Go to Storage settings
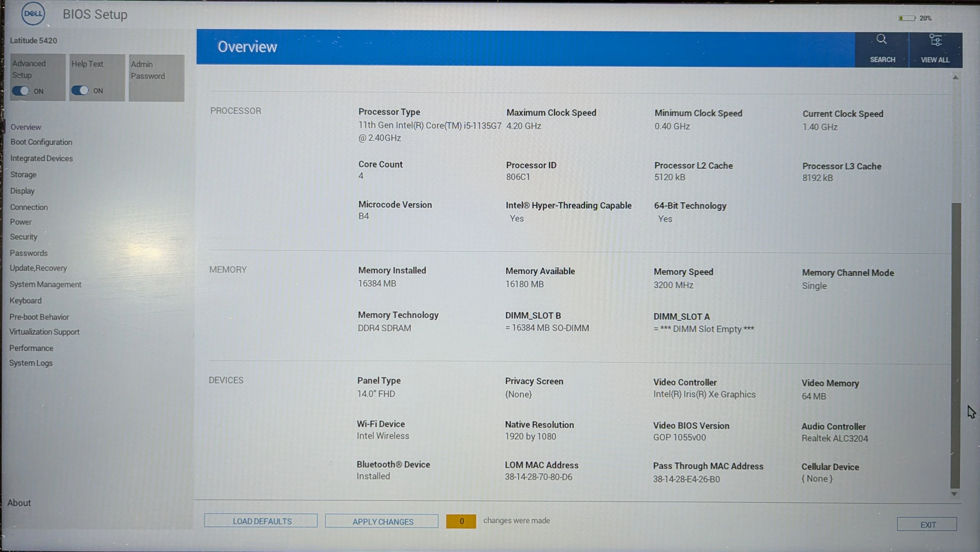This screenshot has height=552, width=980. pos(23,175)
